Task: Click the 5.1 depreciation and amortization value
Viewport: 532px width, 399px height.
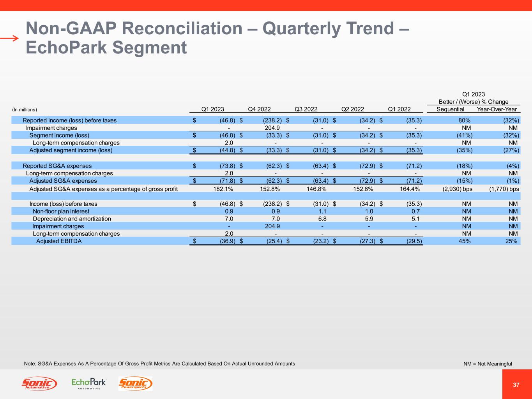Action: [416, 219]
